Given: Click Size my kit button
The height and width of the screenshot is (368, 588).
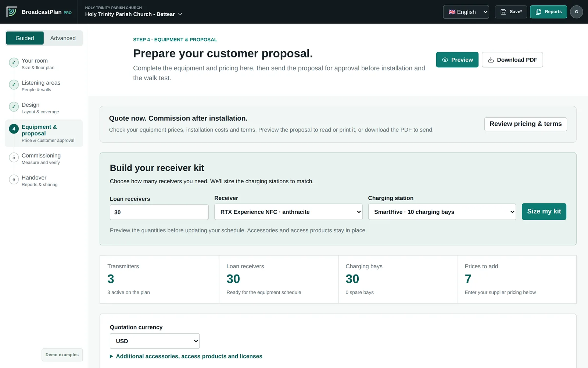Looking at the screenshot, I should coord(544,212).
